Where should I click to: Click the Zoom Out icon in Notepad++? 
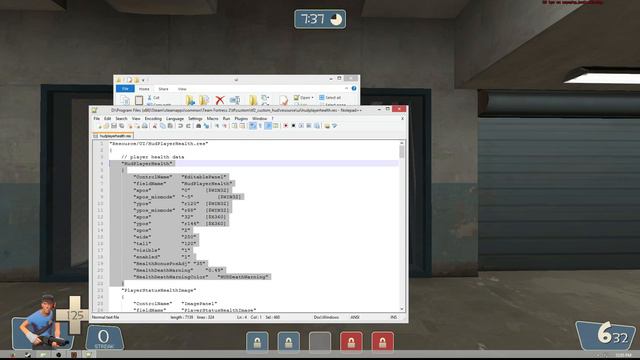225,126
